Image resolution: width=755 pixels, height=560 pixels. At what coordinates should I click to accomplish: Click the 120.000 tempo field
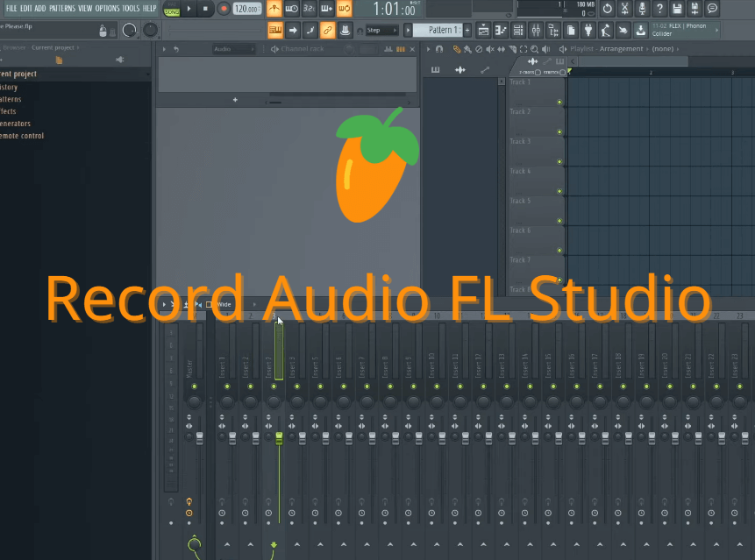point(247,9)
